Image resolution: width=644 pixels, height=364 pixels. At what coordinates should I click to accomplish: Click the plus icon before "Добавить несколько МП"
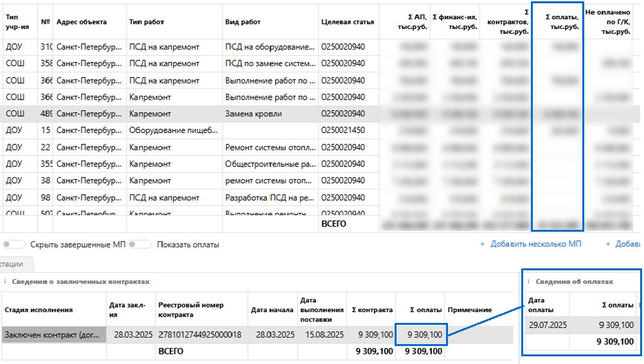click(483, 245)
